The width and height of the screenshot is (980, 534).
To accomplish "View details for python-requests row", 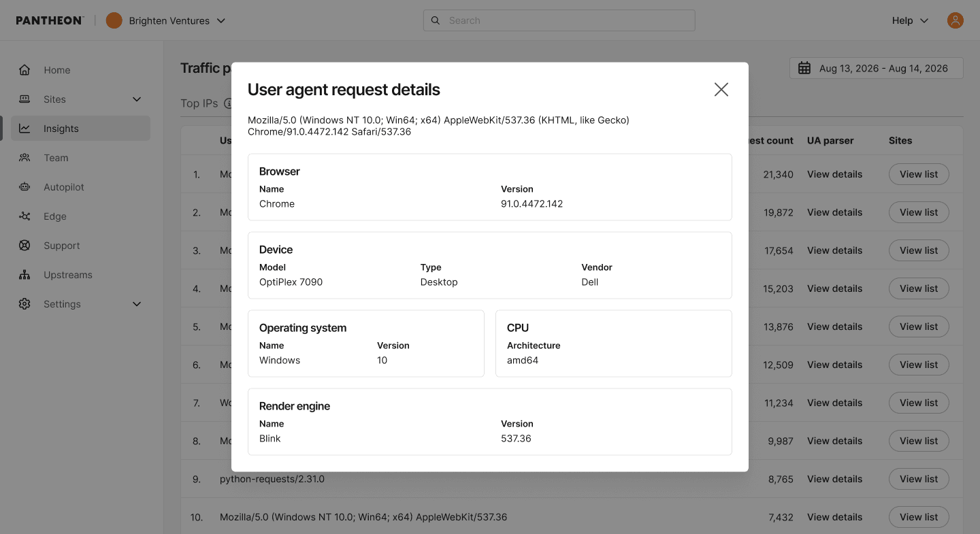I will point(834,479).
